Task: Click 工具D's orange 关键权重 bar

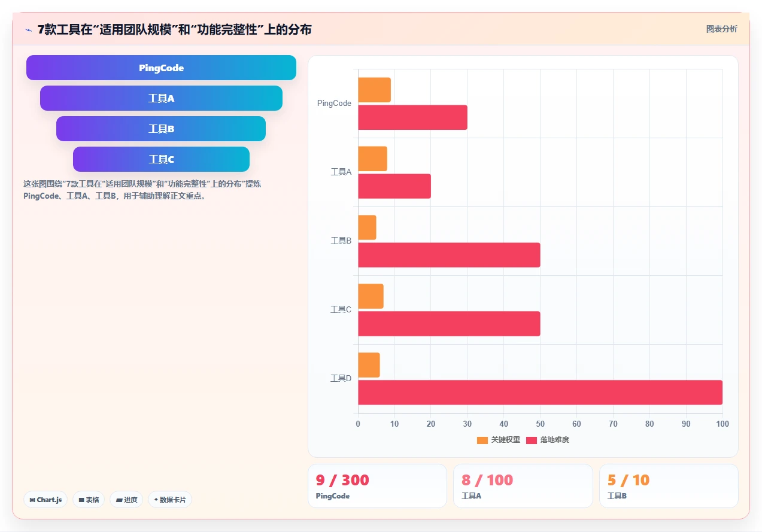Action: [x=369, y=365]
